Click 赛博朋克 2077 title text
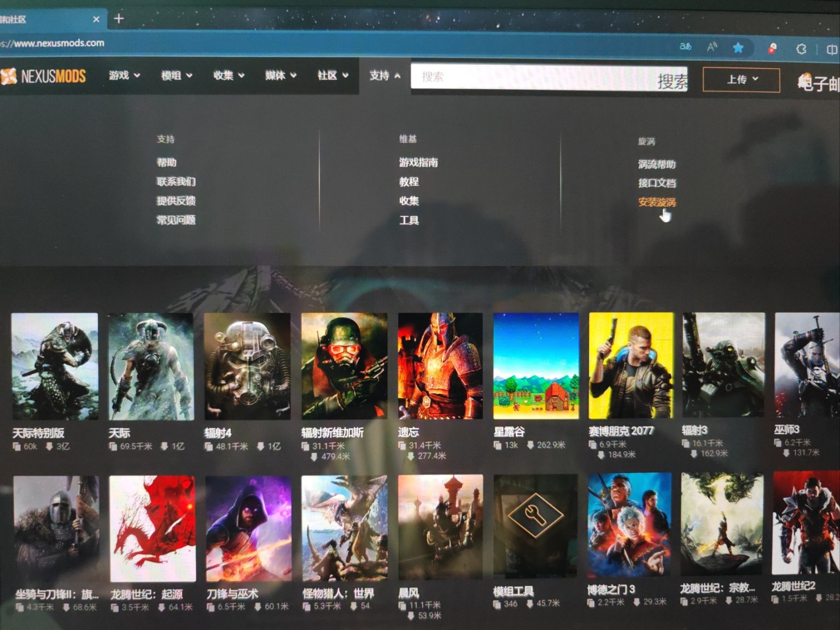Image resolution: width=840 pixels, height=630 pixels. [621, 431]
